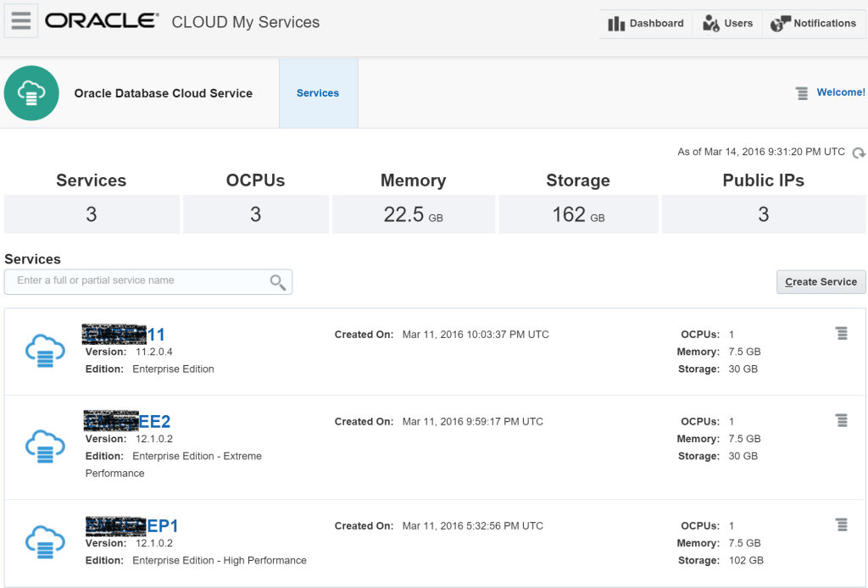
Task: Open the Dashboard page
Action: (646, 24)
